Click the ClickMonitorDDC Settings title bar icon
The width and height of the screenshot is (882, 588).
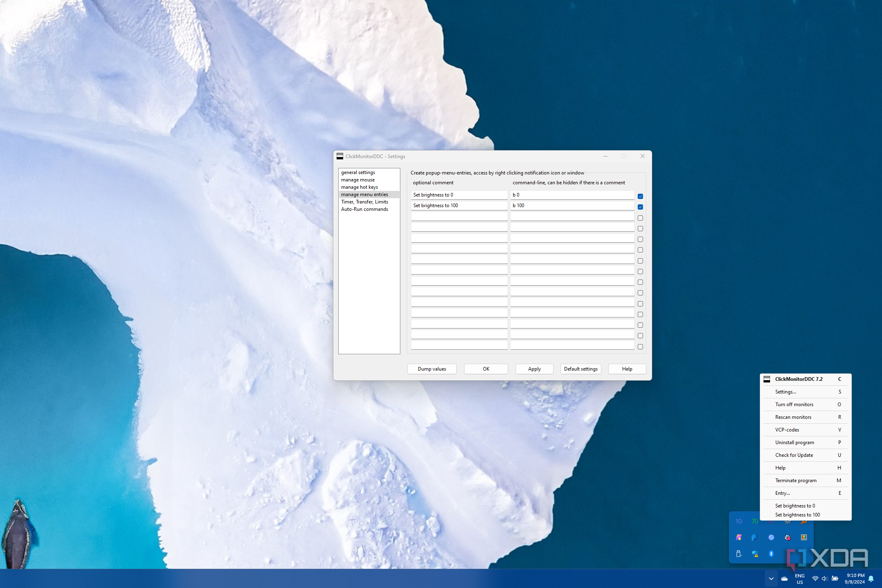click(340, 156)
